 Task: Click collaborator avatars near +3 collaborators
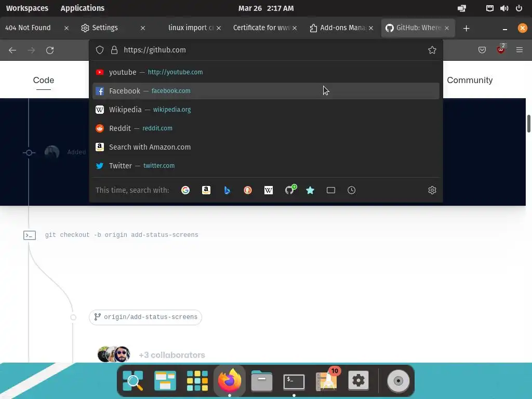[114, 354]
